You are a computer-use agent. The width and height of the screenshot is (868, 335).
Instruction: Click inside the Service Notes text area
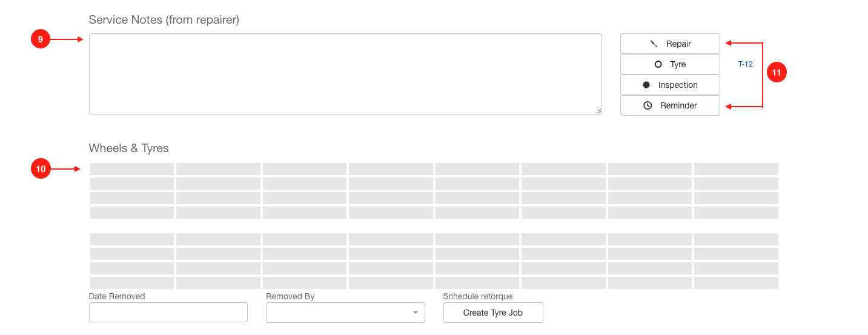coord(345,74)
